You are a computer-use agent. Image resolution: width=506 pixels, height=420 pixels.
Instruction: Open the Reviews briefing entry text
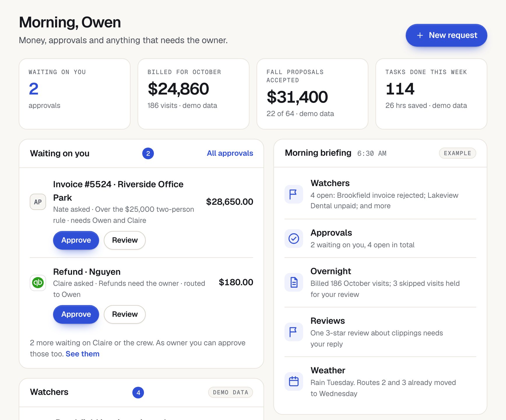tap(377, 332)
